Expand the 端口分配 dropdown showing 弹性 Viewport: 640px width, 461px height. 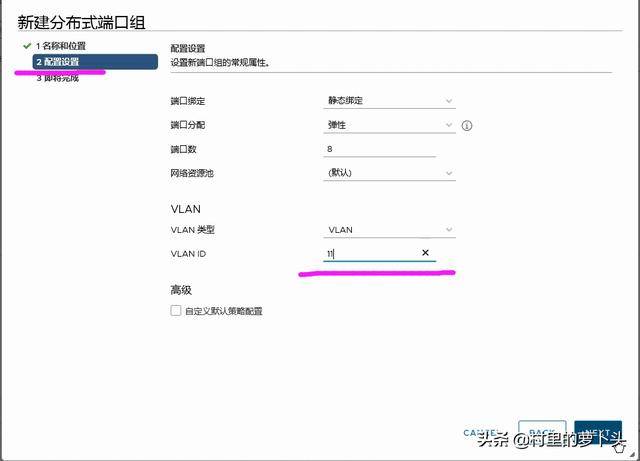pos(389,125)
